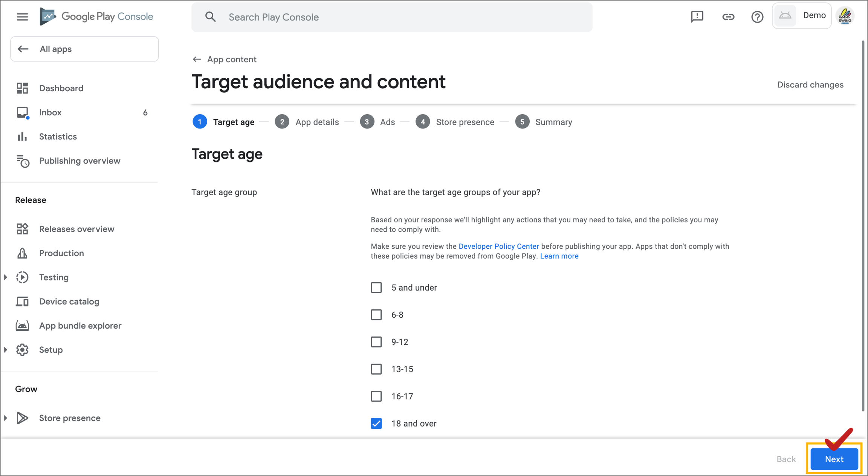Click the page vertical scrollbar
The height and width of the screenshot is (476, 868).
tap(863, 226)
